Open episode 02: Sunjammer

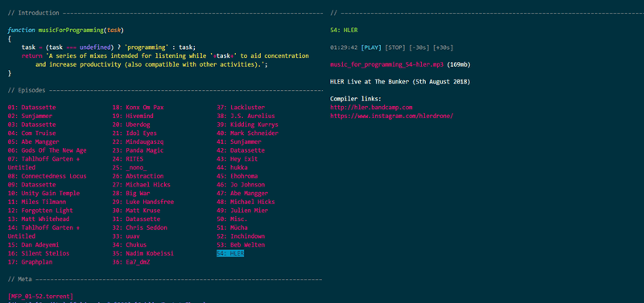[30, 116]
